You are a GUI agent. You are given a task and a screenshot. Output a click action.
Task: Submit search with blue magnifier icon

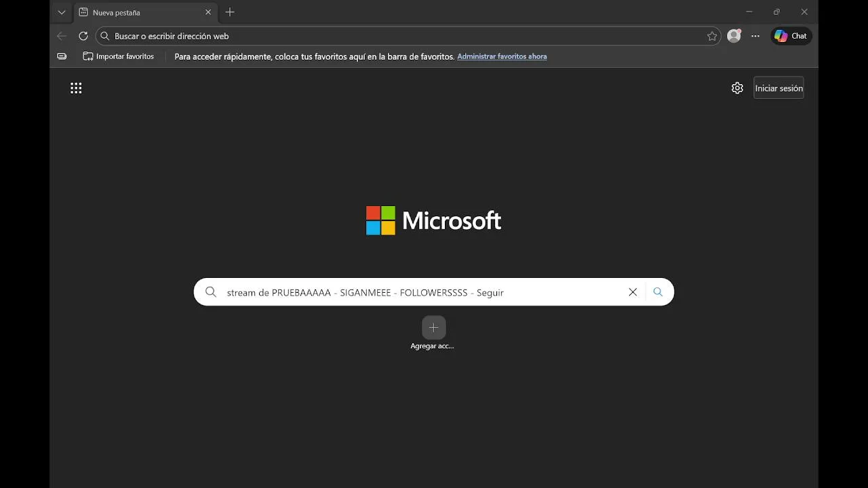click(658, 292)
